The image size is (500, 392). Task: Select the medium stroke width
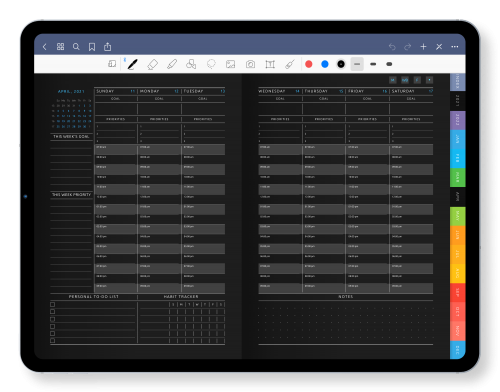[x=373, y=64]
